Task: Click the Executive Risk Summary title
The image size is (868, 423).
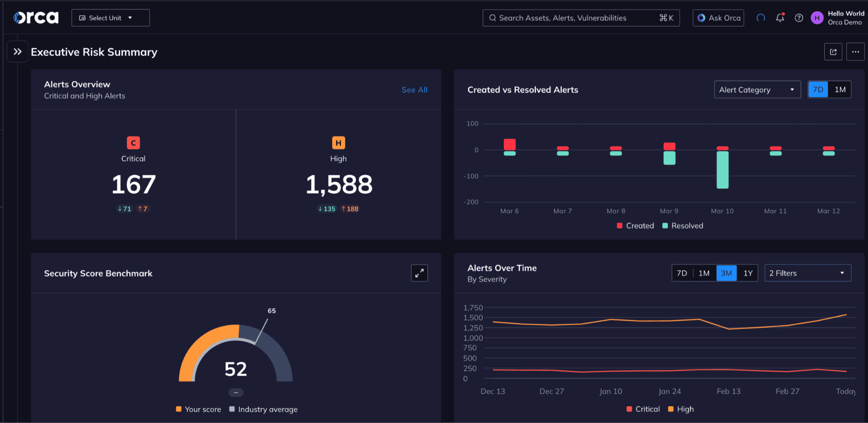Action: coord(94,52)
